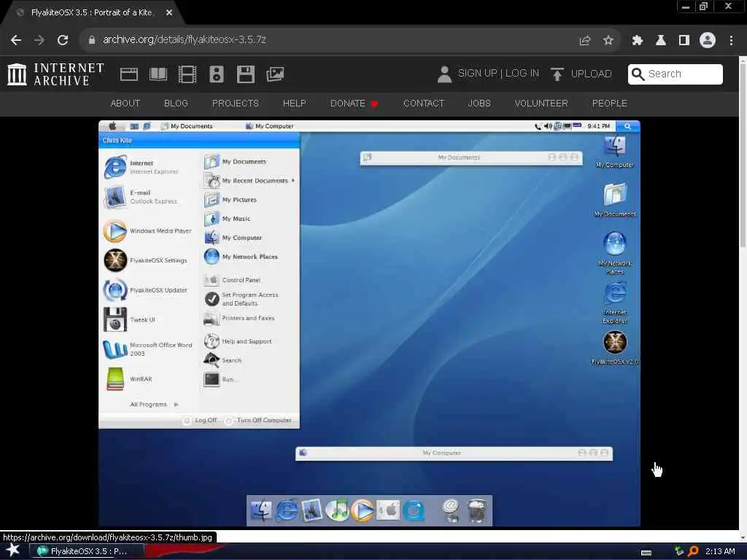Click the green network tray icon
This screenshot has height=560, width=747.
click(x=679, y=551)
